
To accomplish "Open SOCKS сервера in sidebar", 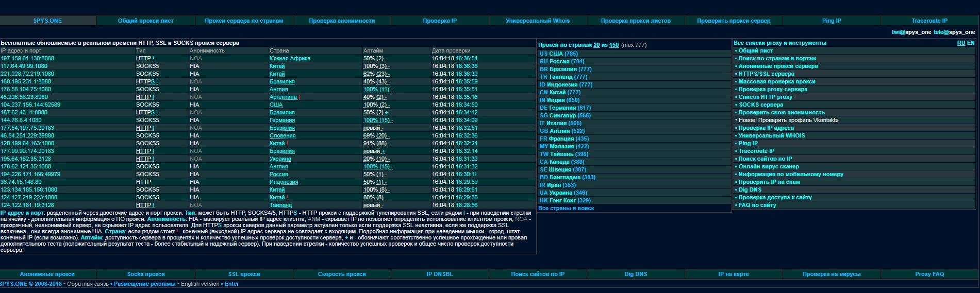I will (x=760, y=105).
